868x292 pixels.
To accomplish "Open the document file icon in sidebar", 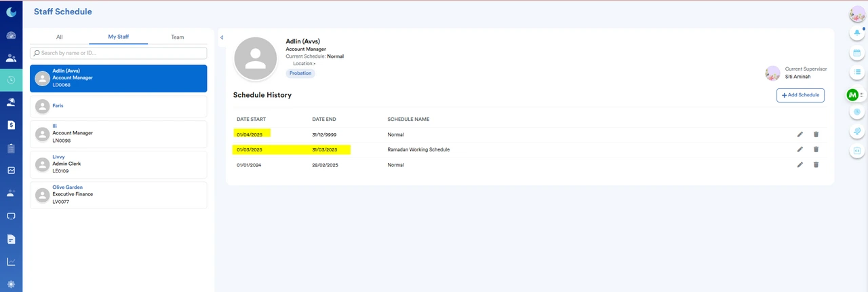I will pos(11,239).
